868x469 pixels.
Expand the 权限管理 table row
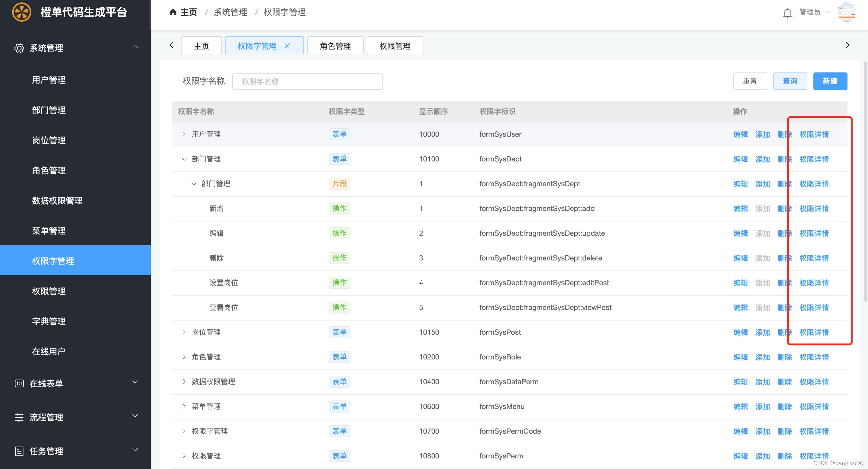pos(184,456)
